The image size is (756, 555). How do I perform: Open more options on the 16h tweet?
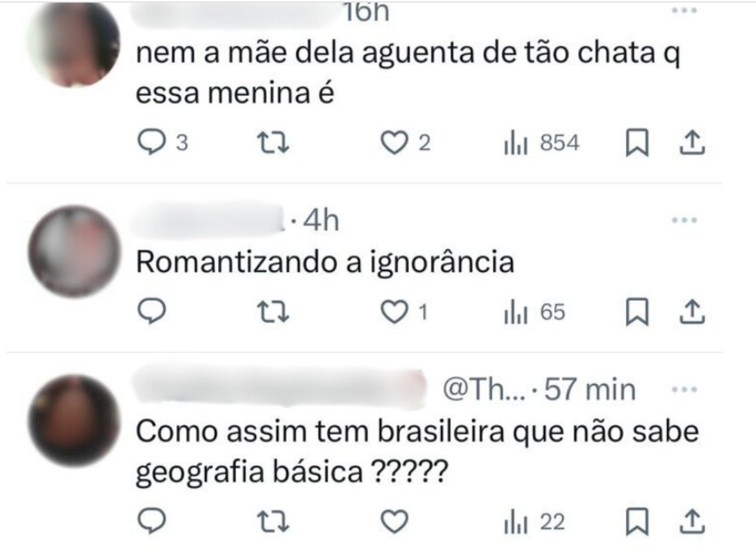coord(684,12)
